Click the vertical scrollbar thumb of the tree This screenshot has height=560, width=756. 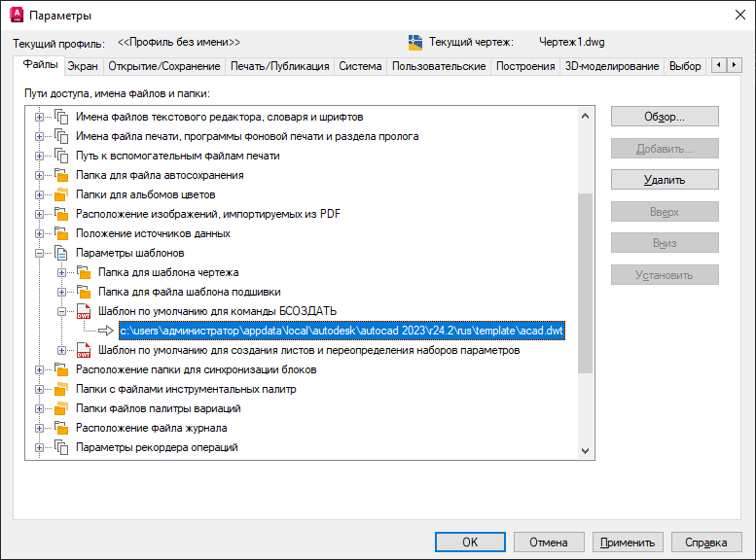pyautogui.click(x=586, y=283)
